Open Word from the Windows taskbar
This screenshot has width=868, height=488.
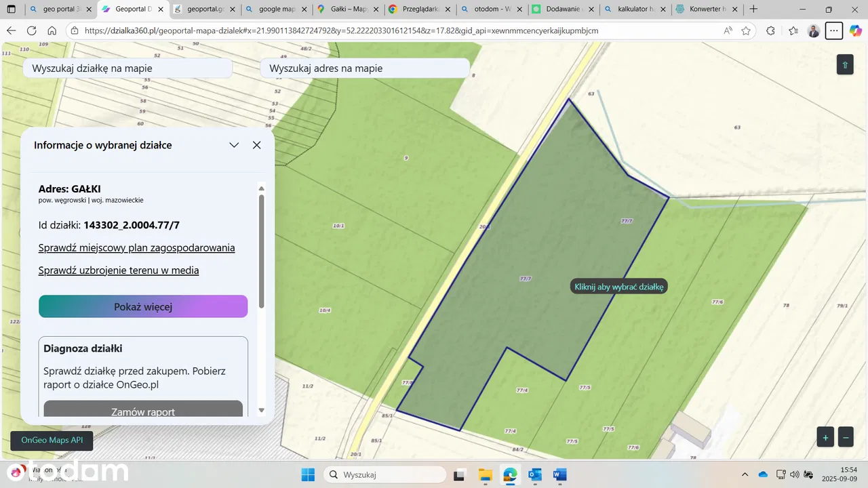(559, 474)
